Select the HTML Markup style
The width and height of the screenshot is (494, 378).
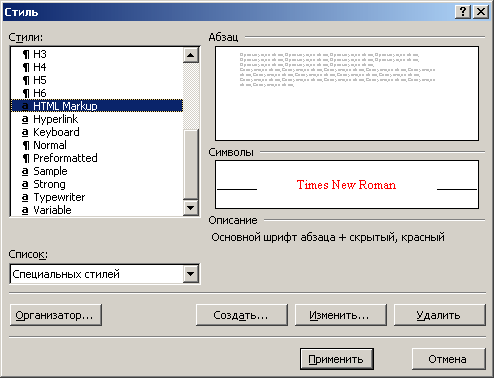click(97, 106)
